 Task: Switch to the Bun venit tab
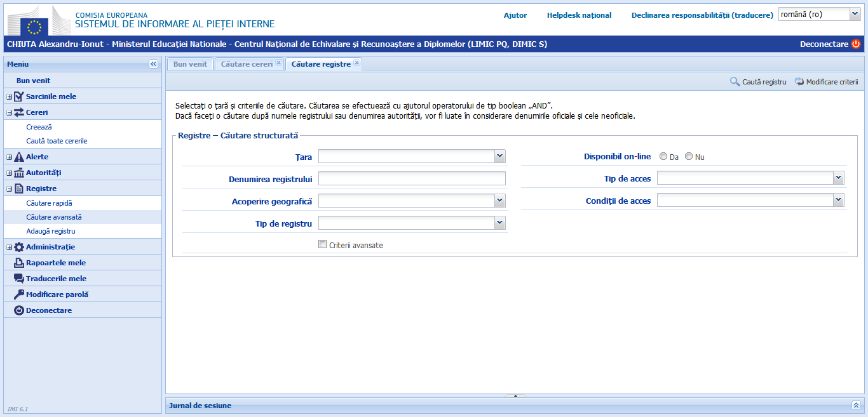pos(190,64)
